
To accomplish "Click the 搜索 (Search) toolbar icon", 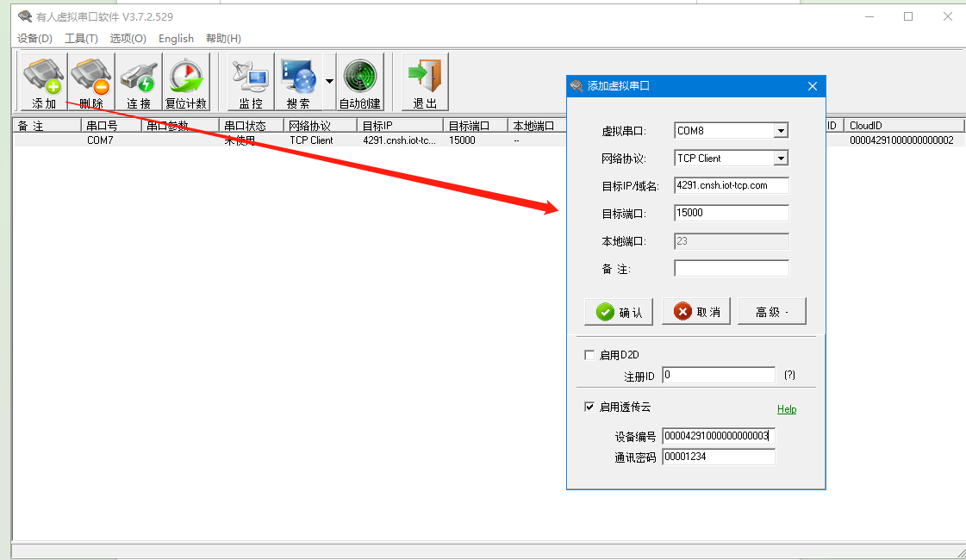I will pyautogui.click(x=298, y=82).
